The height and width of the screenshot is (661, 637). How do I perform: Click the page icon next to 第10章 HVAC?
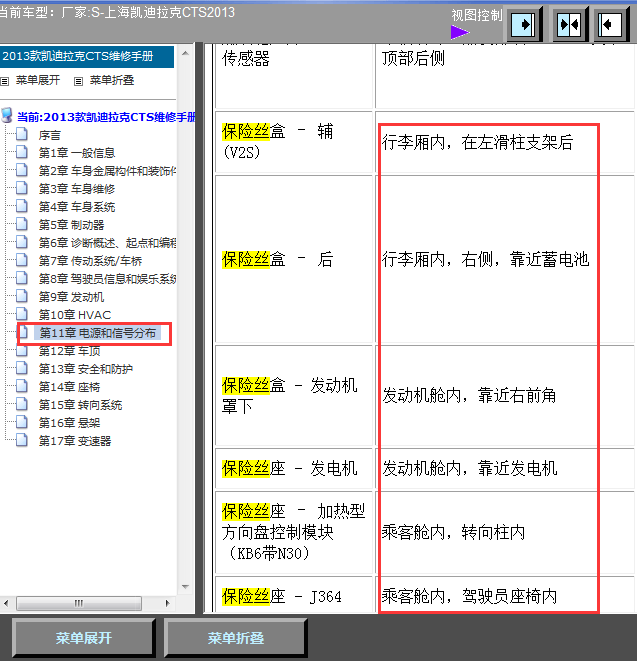point(22,314)
